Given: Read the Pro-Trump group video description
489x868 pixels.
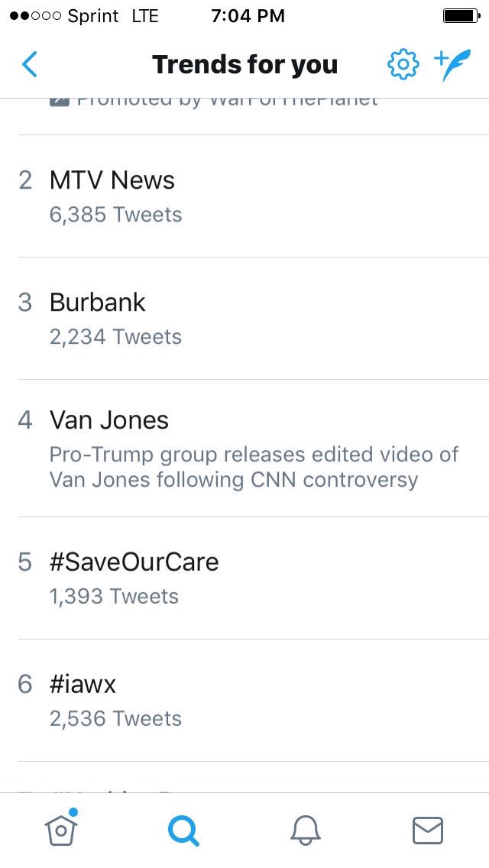Looking at the screenshot, I should point(254,467).
